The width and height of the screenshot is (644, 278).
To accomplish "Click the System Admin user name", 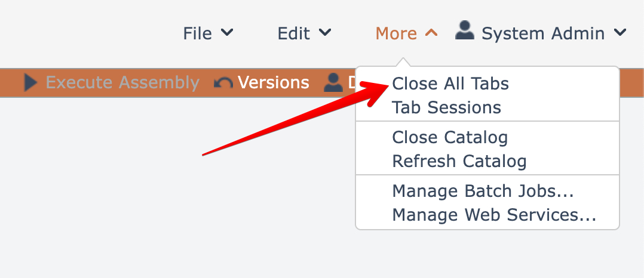I will click(x=543, y=33).
